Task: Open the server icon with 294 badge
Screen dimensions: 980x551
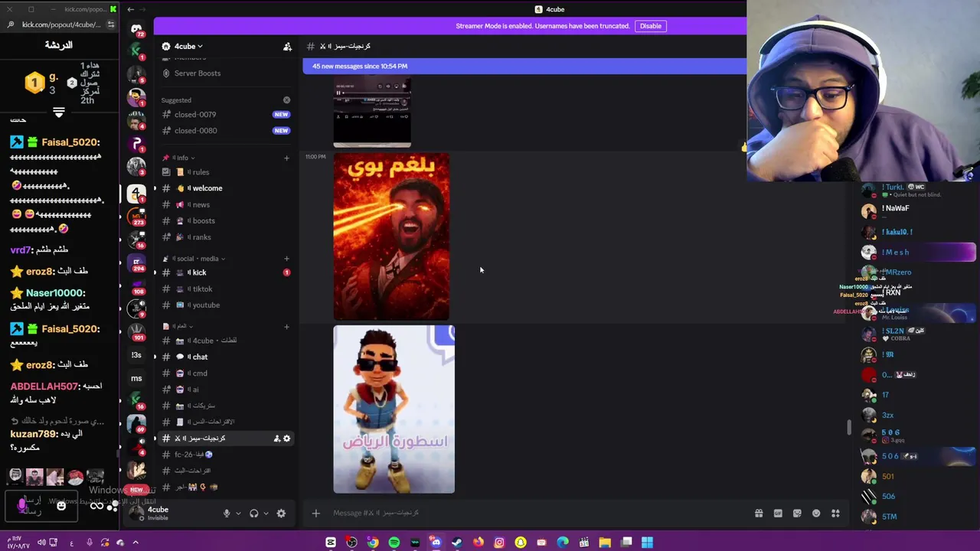Action: point(136,262)
